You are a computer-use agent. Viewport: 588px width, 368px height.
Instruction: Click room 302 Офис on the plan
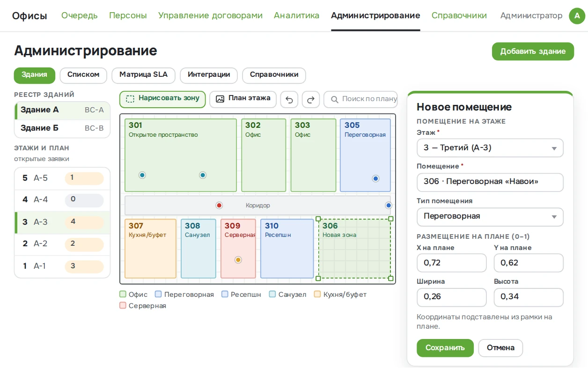pyautogui.click(x=264, y=155)
